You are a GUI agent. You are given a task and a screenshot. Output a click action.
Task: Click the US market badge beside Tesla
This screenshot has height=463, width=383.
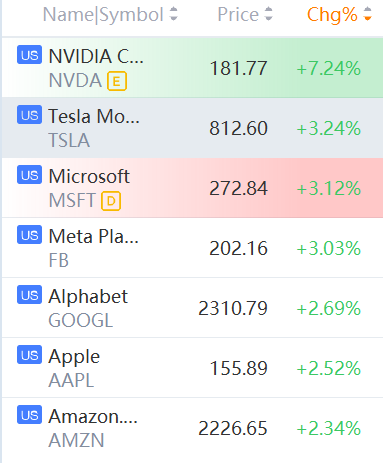pyautogui.click(x=29, y=115)
